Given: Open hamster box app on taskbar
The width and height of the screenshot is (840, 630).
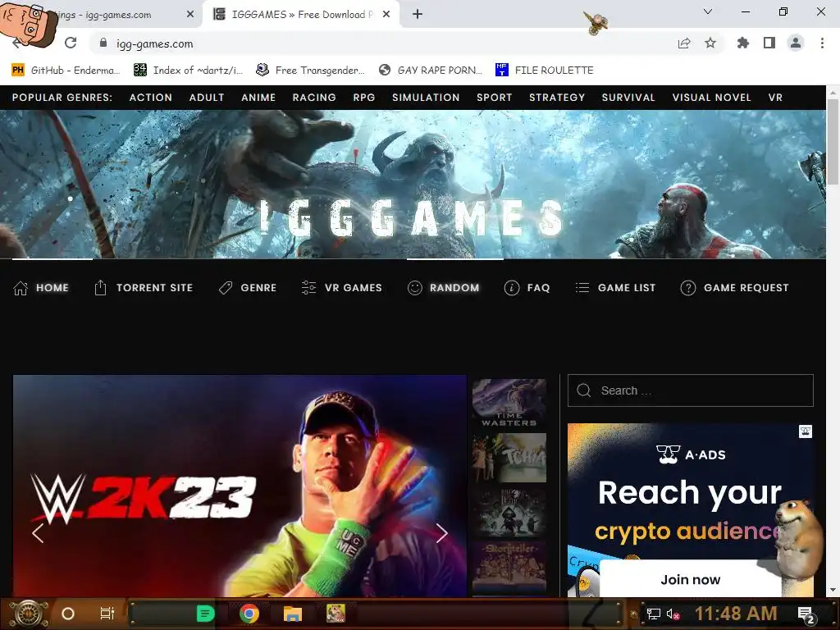Looking at the screenshot, I should coord(336,614).
